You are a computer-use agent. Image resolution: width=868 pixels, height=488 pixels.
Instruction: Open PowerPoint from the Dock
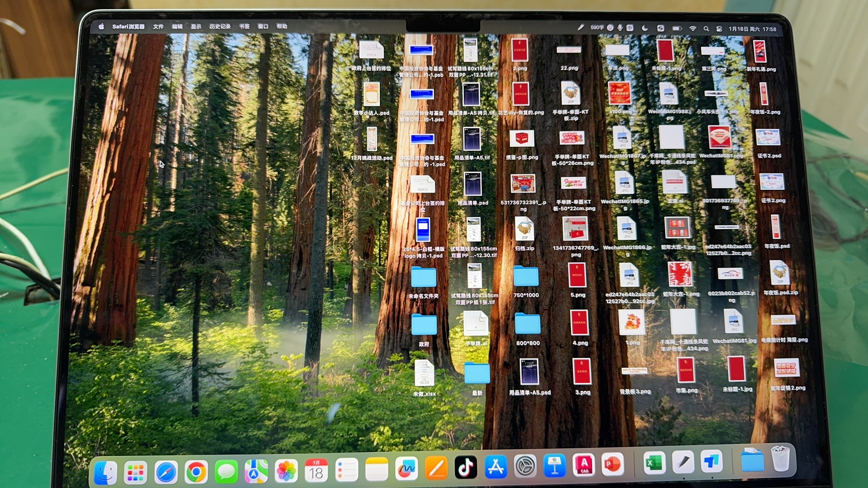[613, 464]
